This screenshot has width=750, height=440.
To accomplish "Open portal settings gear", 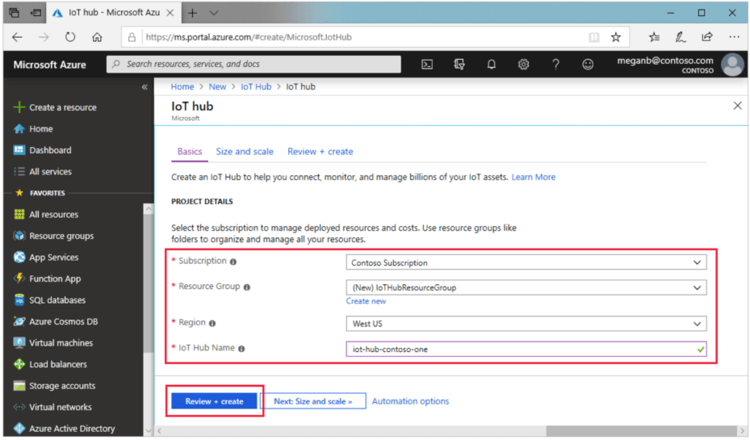I will click(x=523, y=64).
